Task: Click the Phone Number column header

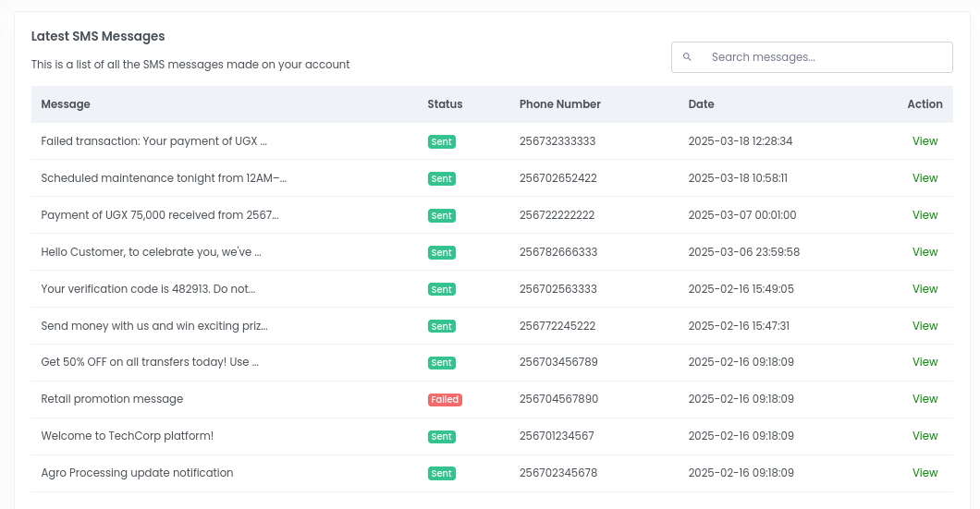Action: coord(560,104)
